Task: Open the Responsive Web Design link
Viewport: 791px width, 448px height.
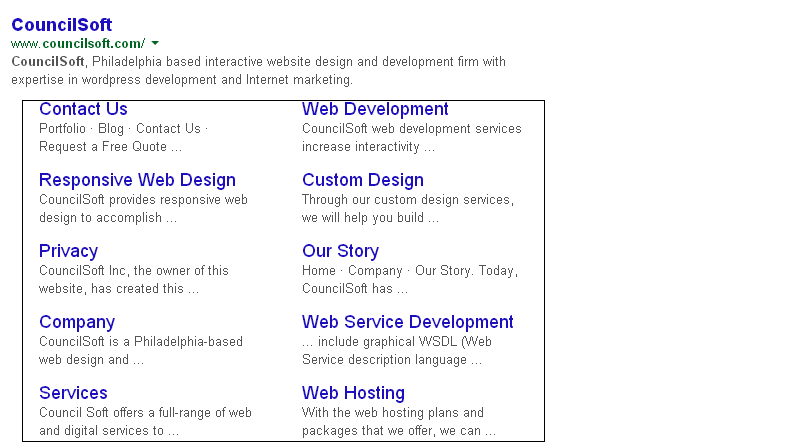Action: (137, 180)
